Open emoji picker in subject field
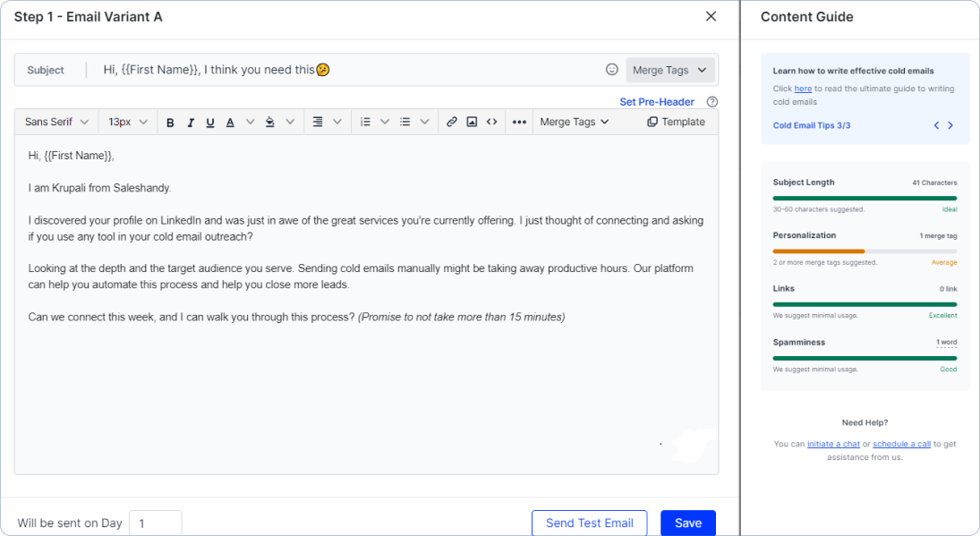Image resolution: width=980 pixels, height=536 pixels. coord(612,70)
